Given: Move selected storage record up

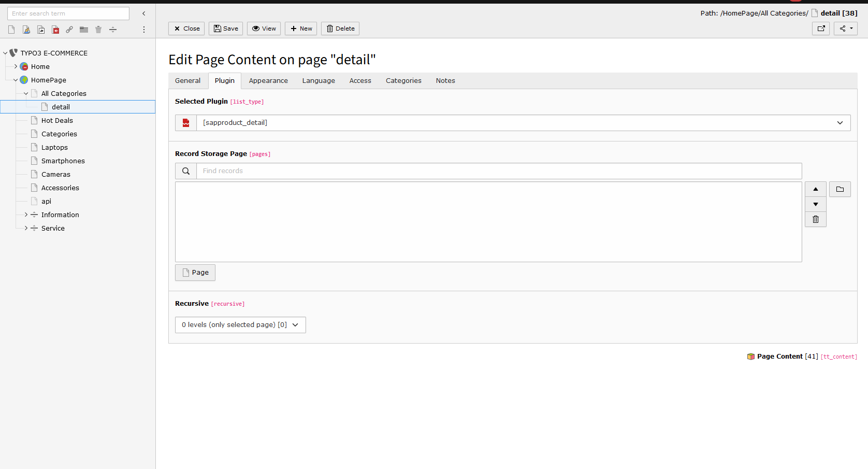Looking at the screenshot, I should 815,189.
